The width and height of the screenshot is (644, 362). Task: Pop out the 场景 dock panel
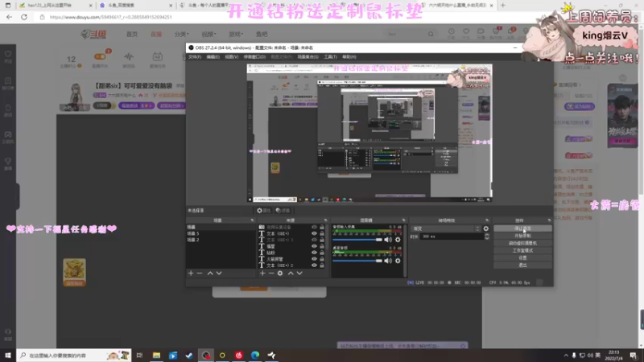[252, 220]
